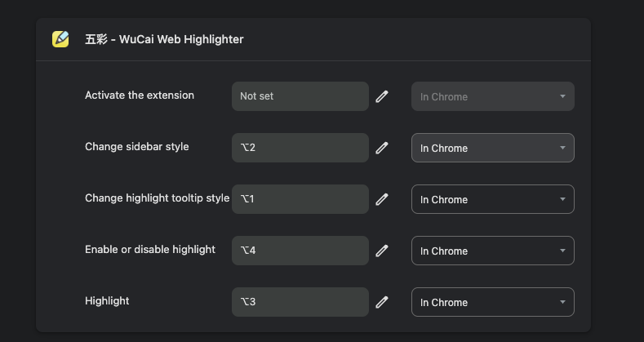Focus the Not set shortcut field
The width and height of the screenshot is (644, 342).
pos(300,96)
